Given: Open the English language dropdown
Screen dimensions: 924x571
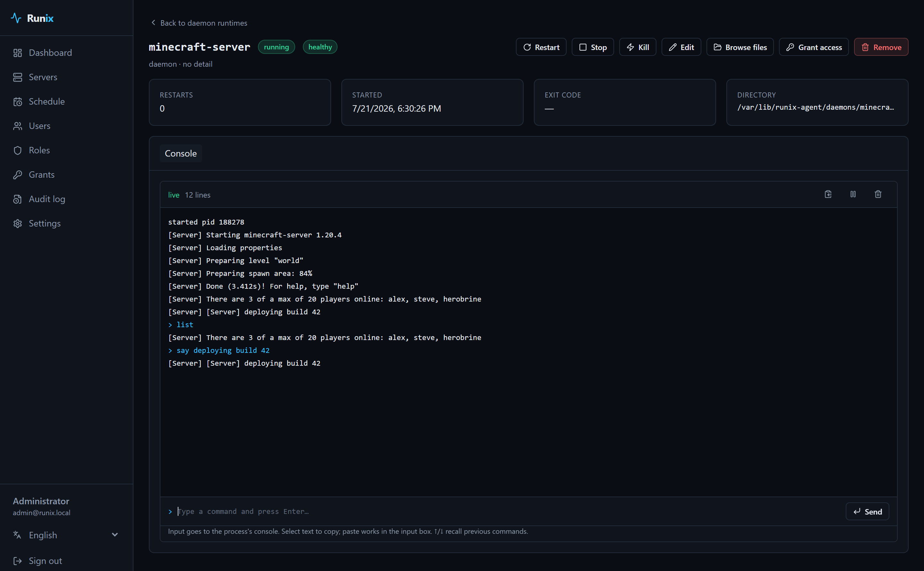Looking at the screenshot, I should click(66, 535).
